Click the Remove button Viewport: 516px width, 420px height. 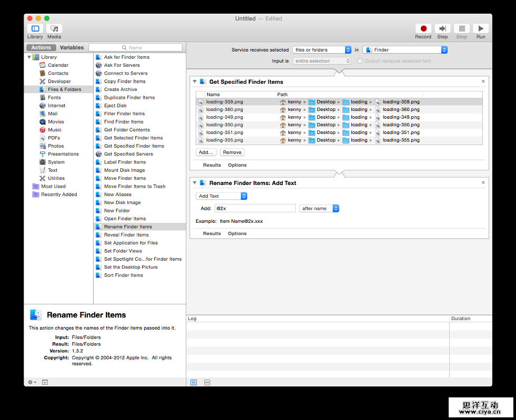pos(232,152)
